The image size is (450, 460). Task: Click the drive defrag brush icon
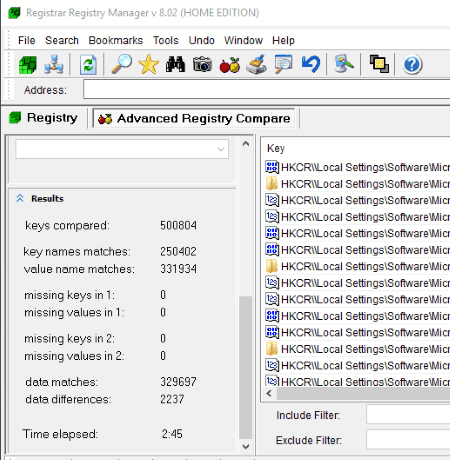coord(256,64)
